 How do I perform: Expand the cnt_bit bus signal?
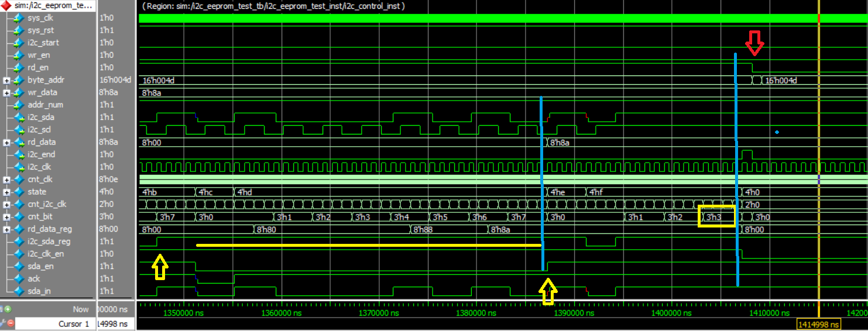(6, 217)
